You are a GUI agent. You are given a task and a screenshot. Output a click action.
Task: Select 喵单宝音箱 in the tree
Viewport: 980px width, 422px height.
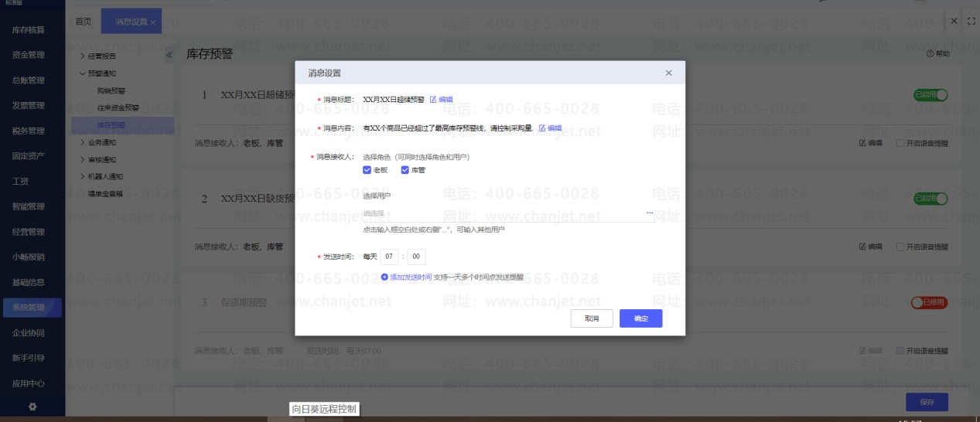click(105, 193)
